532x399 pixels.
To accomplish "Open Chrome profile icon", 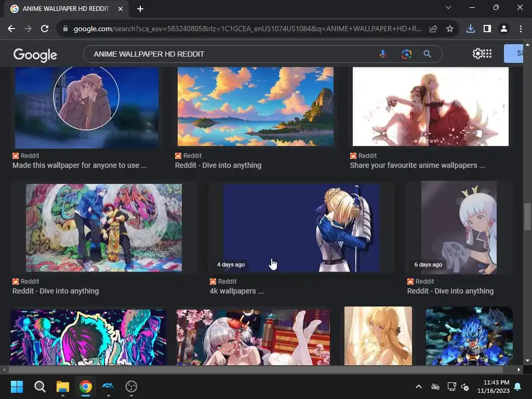I will pyautogui.click(x=504, y=29).
